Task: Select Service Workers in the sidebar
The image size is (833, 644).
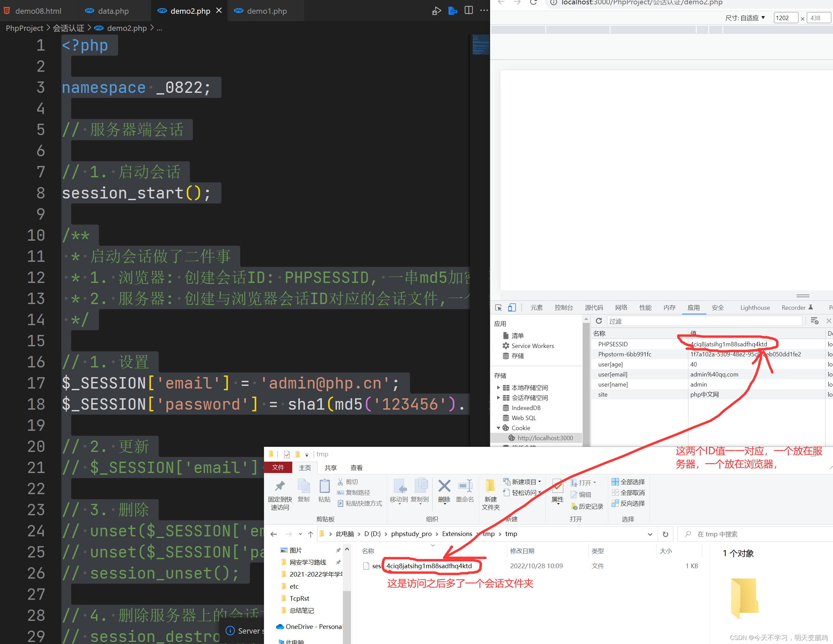Action: pos(532,346)
